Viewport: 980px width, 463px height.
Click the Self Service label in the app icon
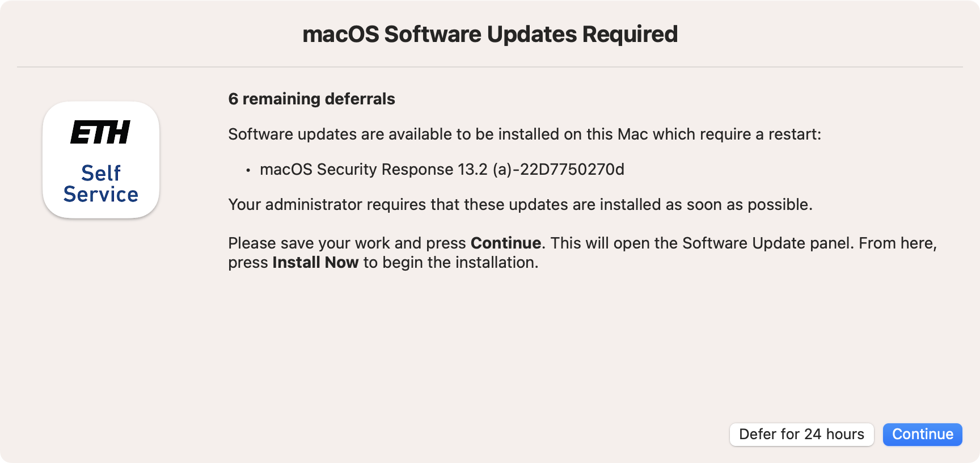click(101, 183)
